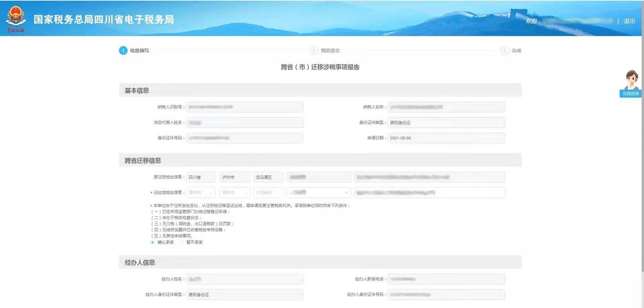
Task: Click the 申请日期 date field
Action: (x=446, y=138)
